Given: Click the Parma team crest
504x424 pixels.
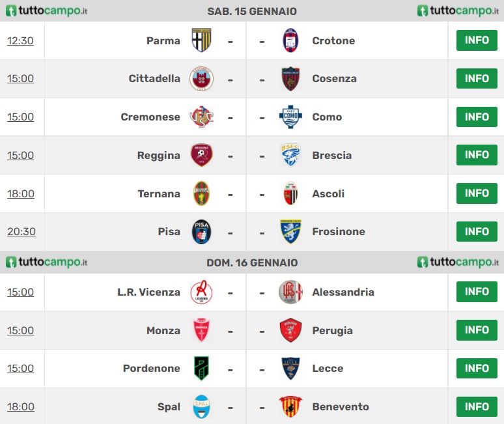Looking at the screenshot, I should point(202,40).
